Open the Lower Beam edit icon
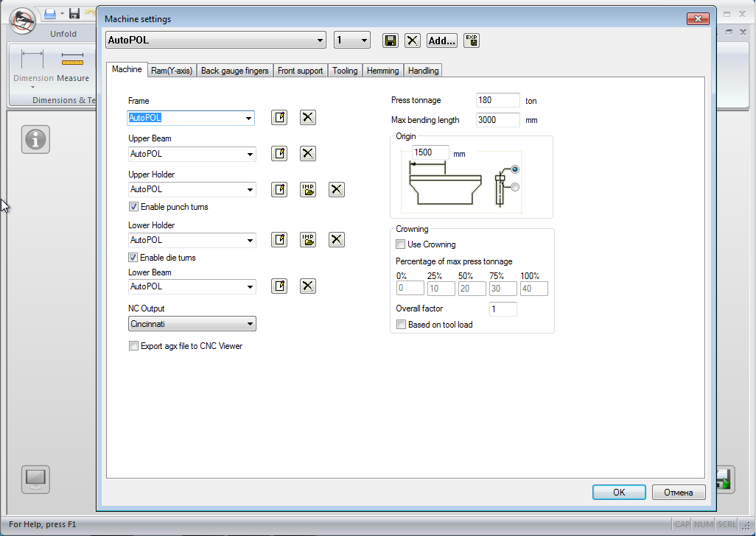 [x=279, y=286]
